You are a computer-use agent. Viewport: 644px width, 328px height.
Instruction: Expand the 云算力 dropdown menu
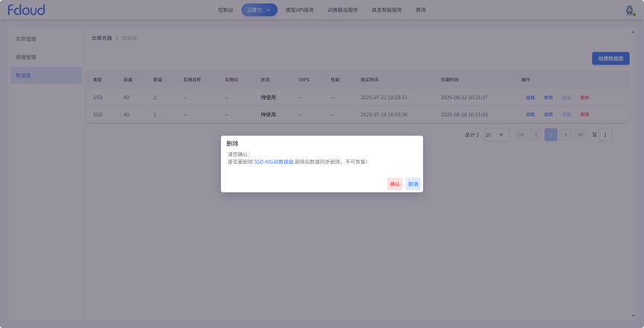coord(259,10)
